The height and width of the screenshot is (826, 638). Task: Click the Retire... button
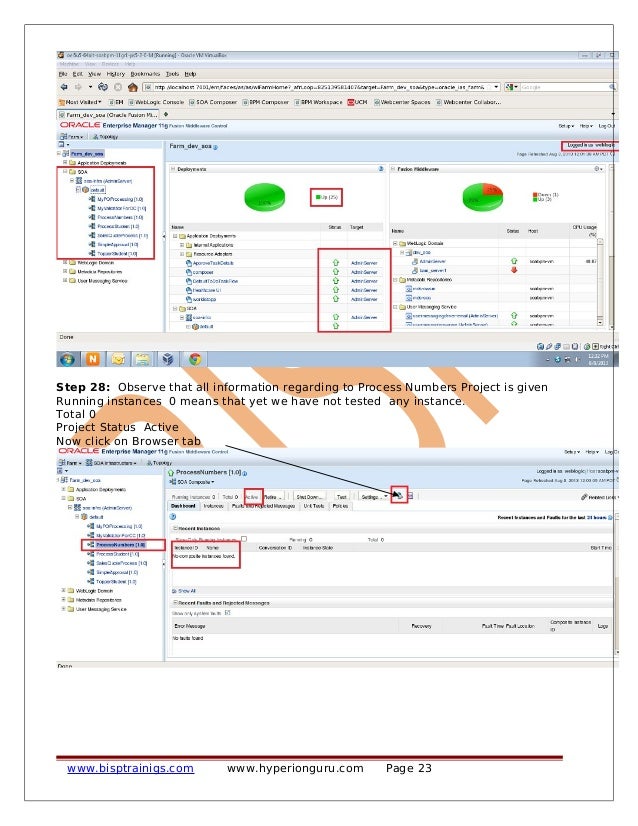click(x=273, y=496)
